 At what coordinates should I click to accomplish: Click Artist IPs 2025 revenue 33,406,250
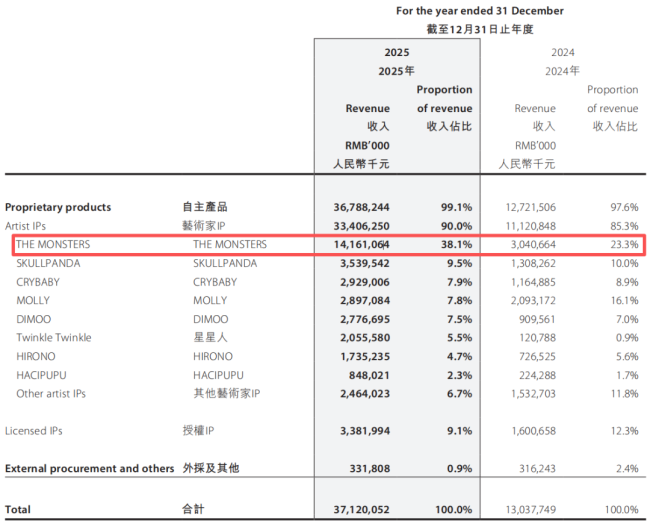[x=361, y=226]
